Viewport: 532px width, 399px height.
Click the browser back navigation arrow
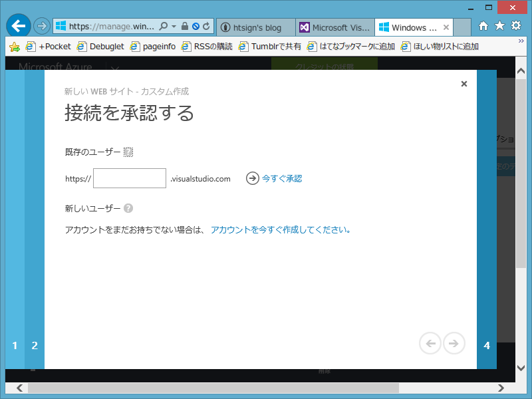[x=18, y=26]
